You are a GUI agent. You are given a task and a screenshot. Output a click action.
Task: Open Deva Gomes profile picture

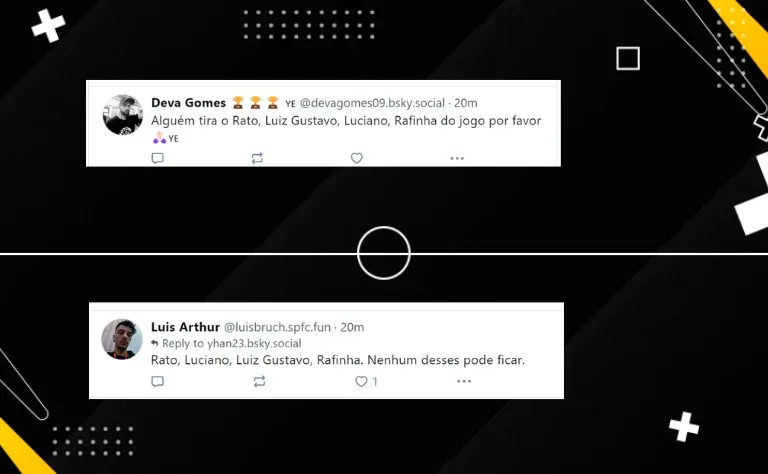pyautogui.click(x=123, y=115)
